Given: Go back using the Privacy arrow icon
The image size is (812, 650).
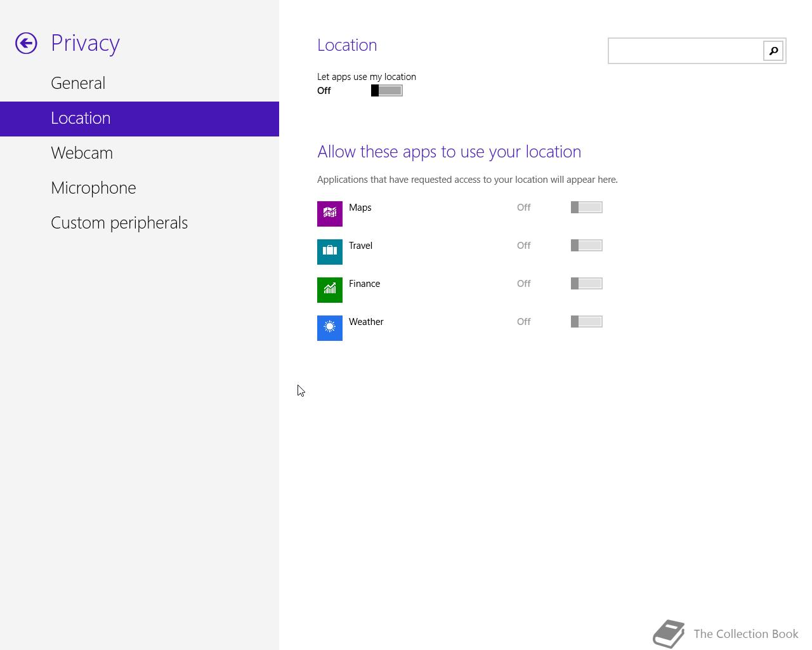Looking at the screenshot, I should [26, 43].
